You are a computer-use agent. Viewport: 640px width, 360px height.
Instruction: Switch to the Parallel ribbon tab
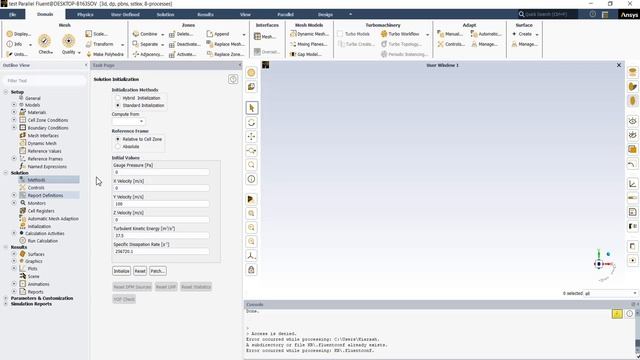pyautogui.click(x=285, y=14)
